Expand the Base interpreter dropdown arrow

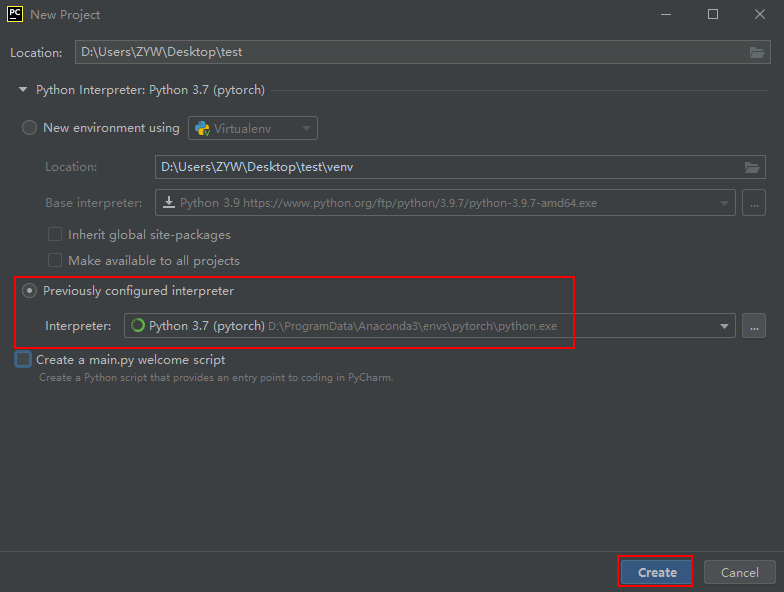[x=724, y=203]
